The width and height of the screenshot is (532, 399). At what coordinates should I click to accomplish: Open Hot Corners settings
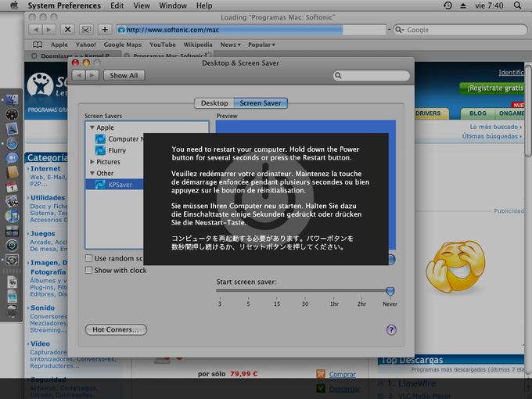coord(116,330)
